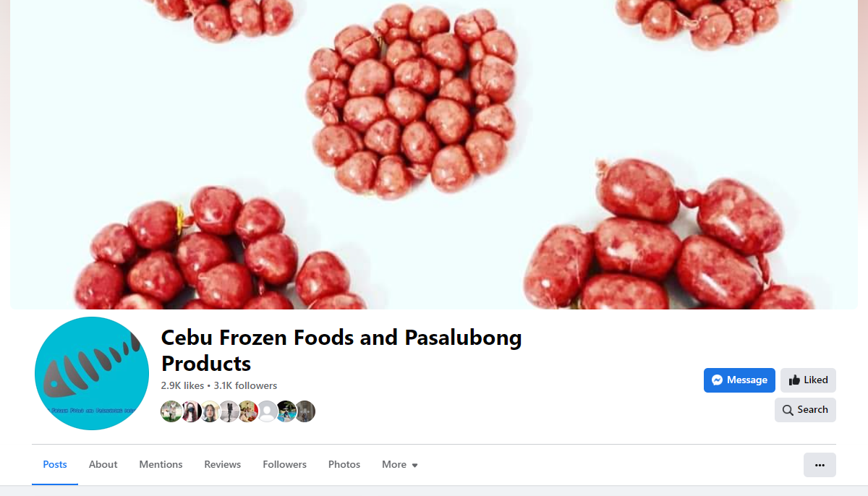Open the Reviews tab
This screenshot has width=868, height=496.
pos(222,465)
